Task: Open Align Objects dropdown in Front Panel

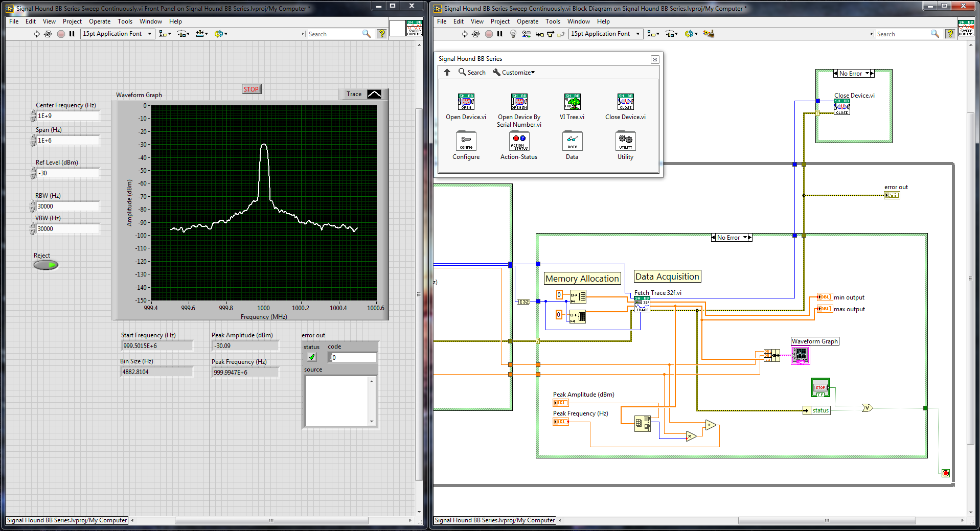Action: coord(165,34)
